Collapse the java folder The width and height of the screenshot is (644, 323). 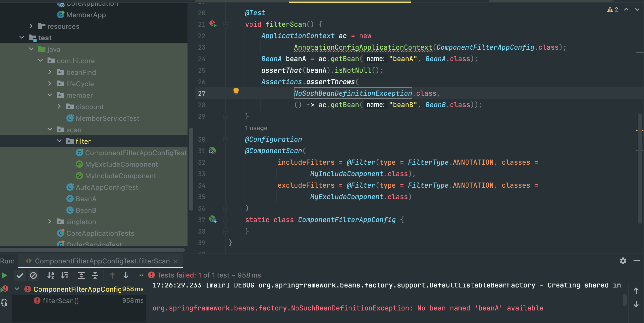click(x=31, y=49)
